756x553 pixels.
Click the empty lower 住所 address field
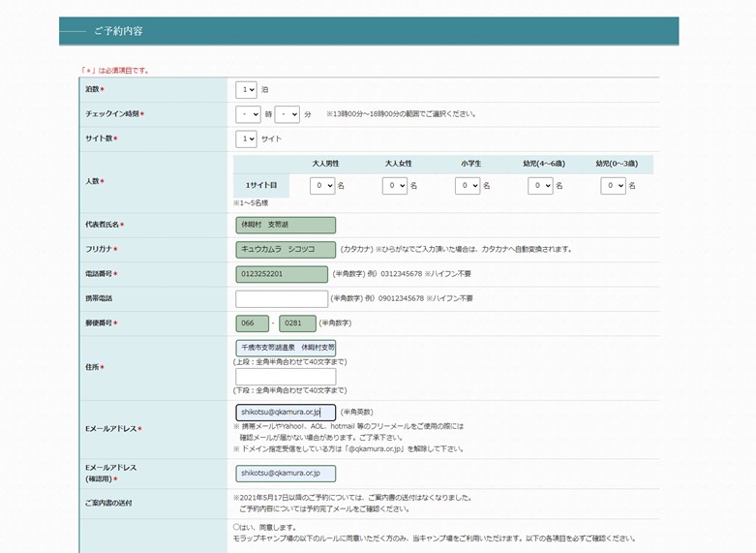click(x=286, y=377)
